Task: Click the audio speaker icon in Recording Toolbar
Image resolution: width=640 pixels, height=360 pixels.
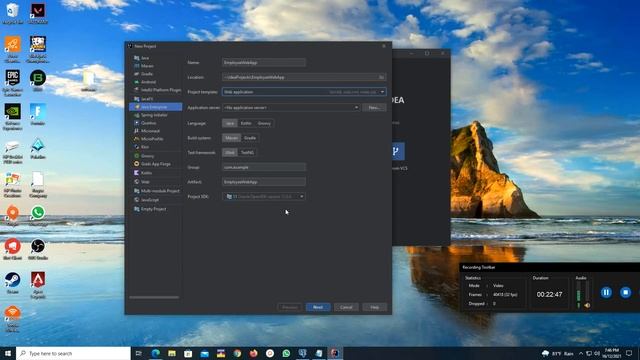Action: (587, 305)
